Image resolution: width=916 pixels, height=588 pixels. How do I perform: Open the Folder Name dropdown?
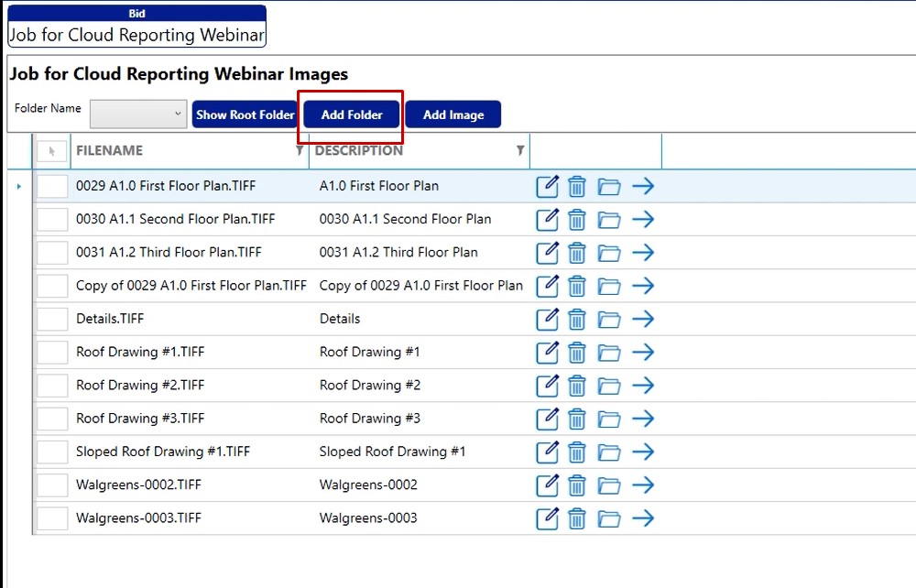138,114
